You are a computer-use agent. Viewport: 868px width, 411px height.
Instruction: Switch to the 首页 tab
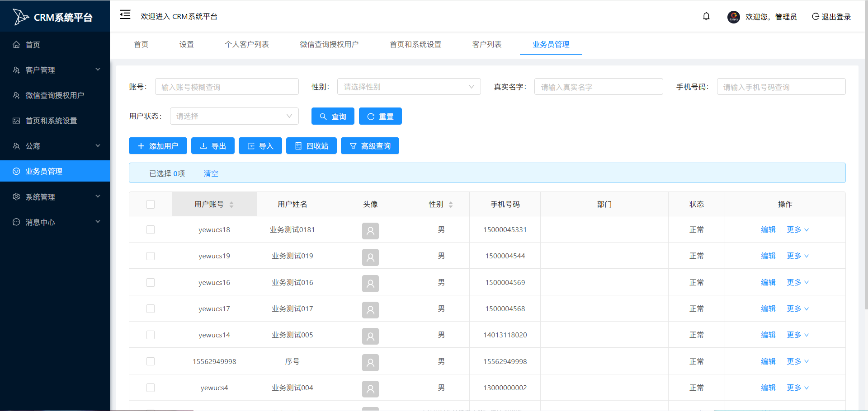pos(141,44)
